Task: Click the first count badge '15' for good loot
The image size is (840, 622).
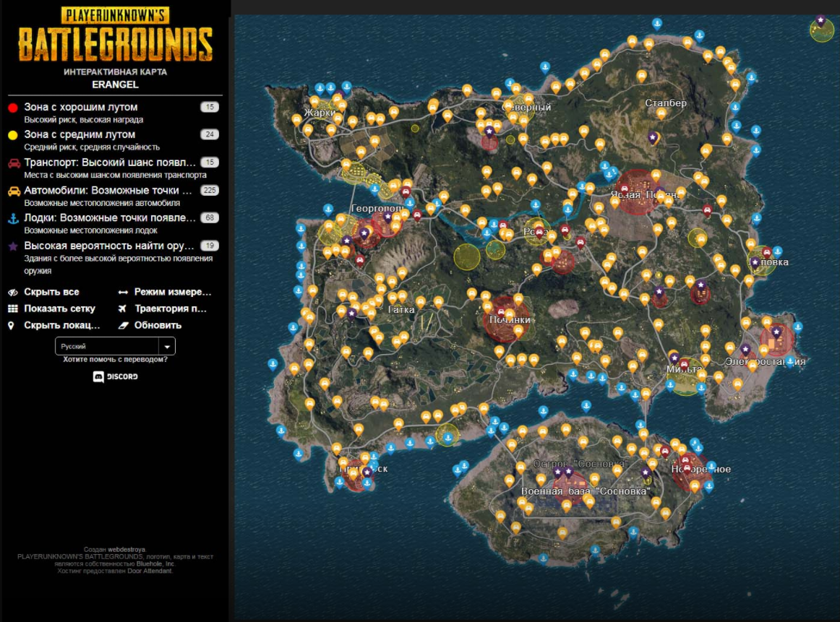Action: pyautogui.click(x=210, y=107)
